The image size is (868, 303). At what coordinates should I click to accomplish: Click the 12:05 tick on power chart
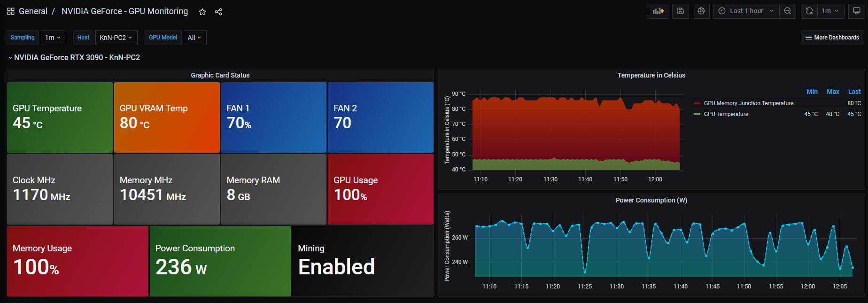click(x=840, y=287)
